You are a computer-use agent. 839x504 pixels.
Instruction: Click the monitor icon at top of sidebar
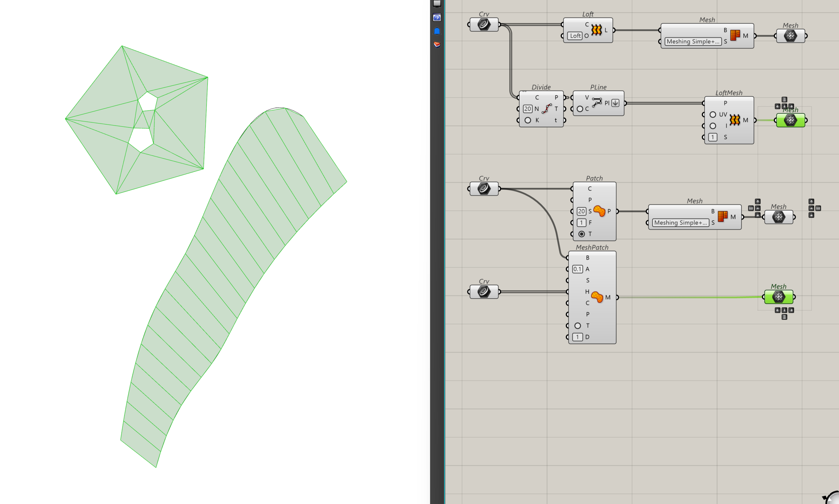click(x=437, y=4)
